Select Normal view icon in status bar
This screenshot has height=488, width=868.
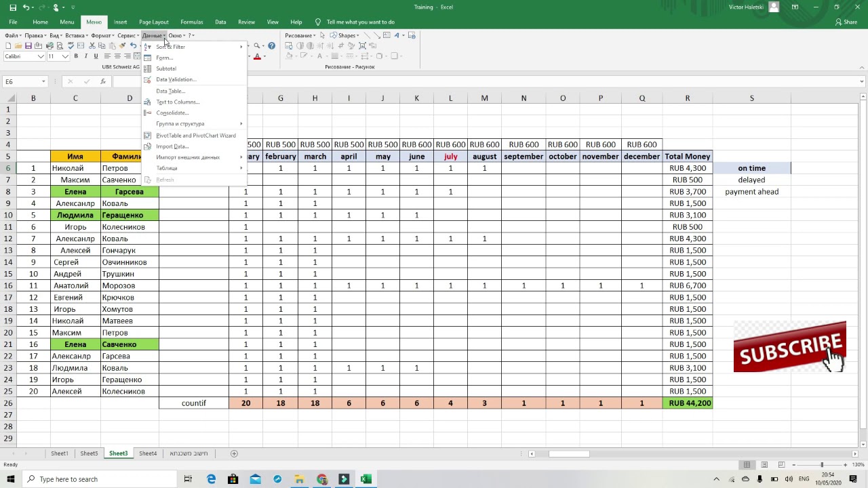coord(747,465)
